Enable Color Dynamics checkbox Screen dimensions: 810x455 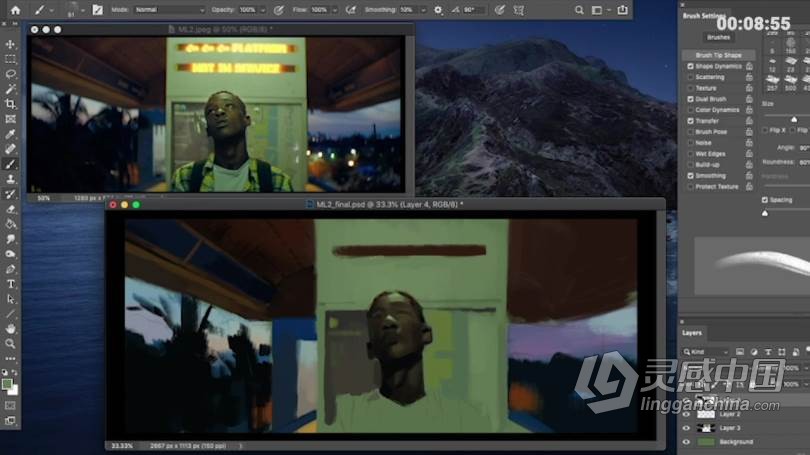pos(691,110)
